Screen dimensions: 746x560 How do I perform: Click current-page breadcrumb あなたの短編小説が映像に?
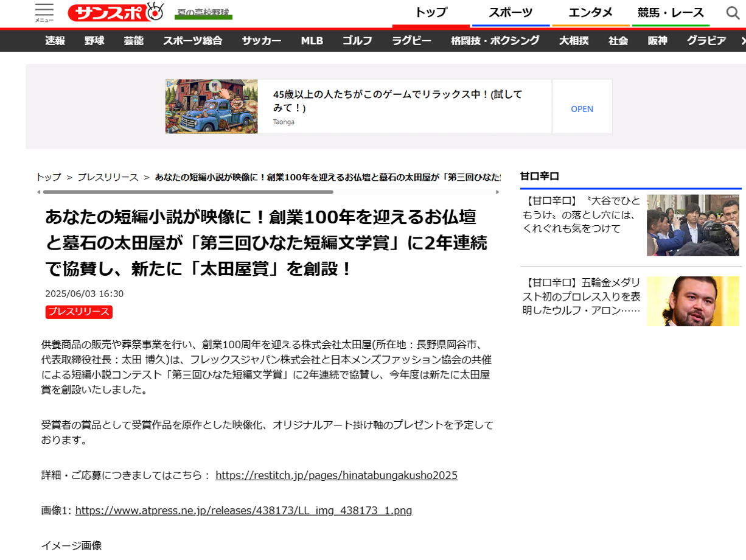[x=327, y=177]
